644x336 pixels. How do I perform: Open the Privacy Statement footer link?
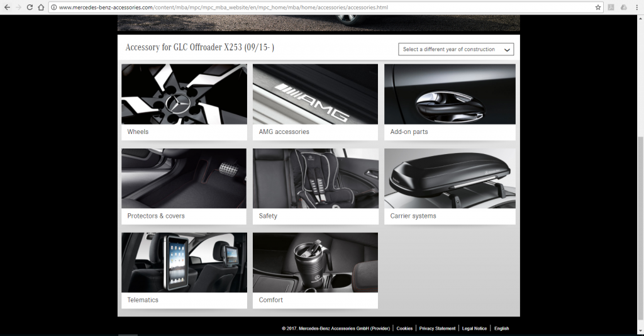437,328
